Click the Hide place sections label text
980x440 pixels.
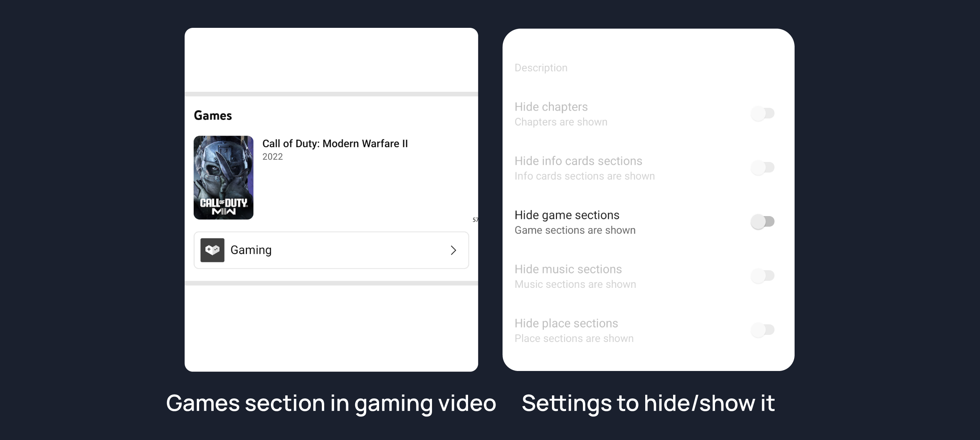coord(566,323)
